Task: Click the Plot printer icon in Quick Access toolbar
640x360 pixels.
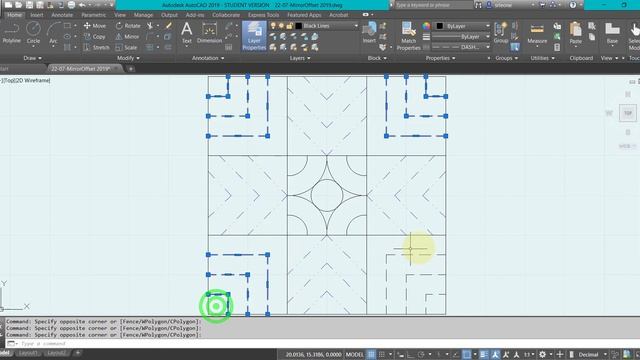Action: tap(71, 5)
